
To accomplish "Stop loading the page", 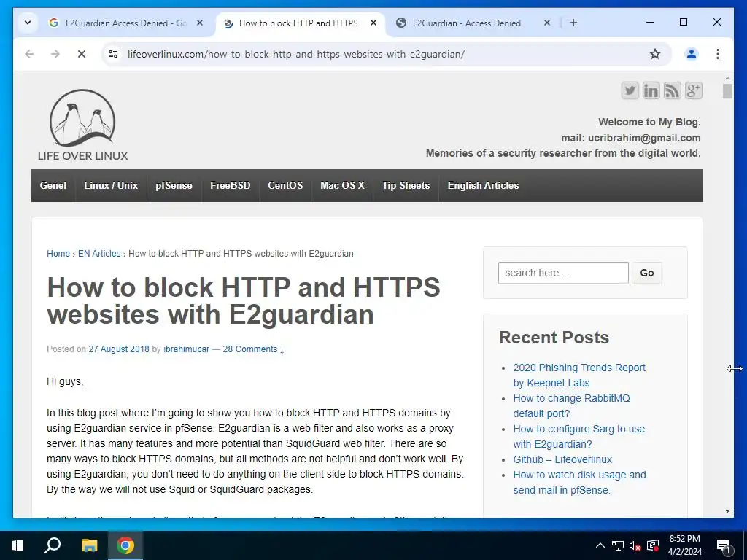I will point(82,54).
